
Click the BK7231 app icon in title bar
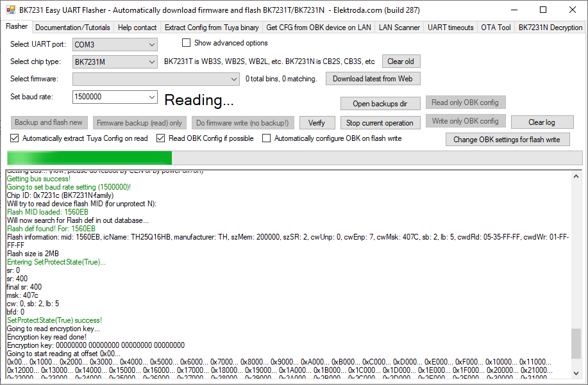coord(11,10)
